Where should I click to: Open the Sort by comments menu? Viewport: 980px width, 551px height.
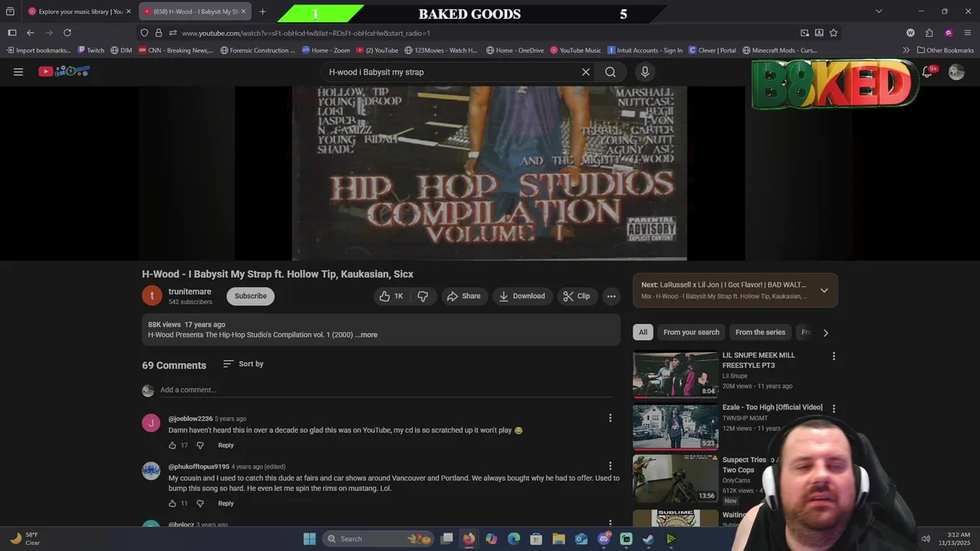coord(243,364)
